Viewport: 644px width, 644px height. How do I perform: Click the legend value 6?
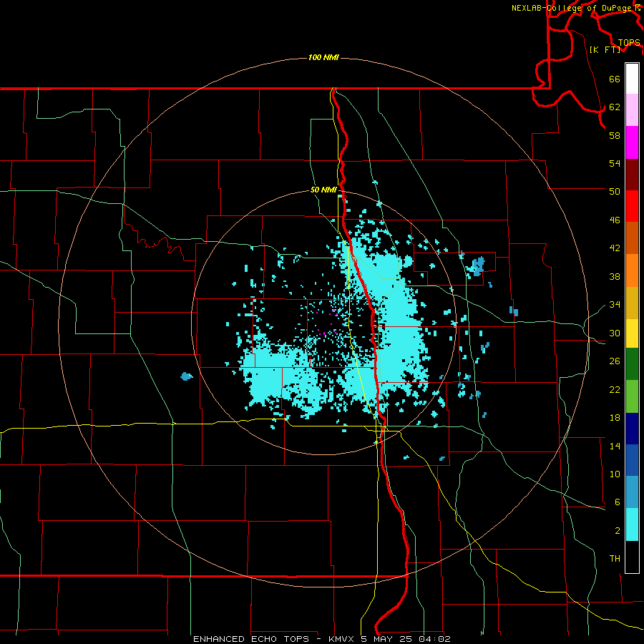click(617, 502)
